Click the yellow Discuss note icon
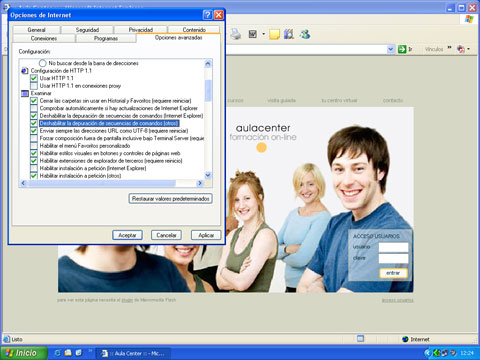 tap(274, 34)
